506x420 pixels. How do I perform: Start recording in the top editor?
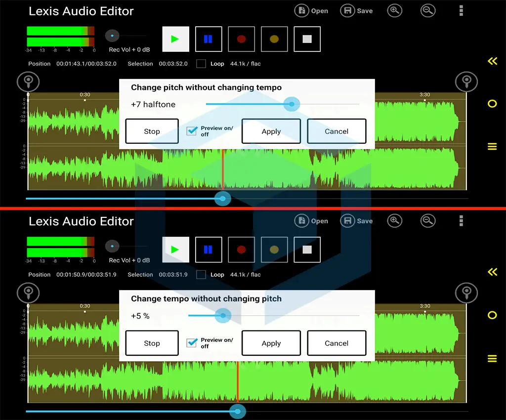(241, 39)
